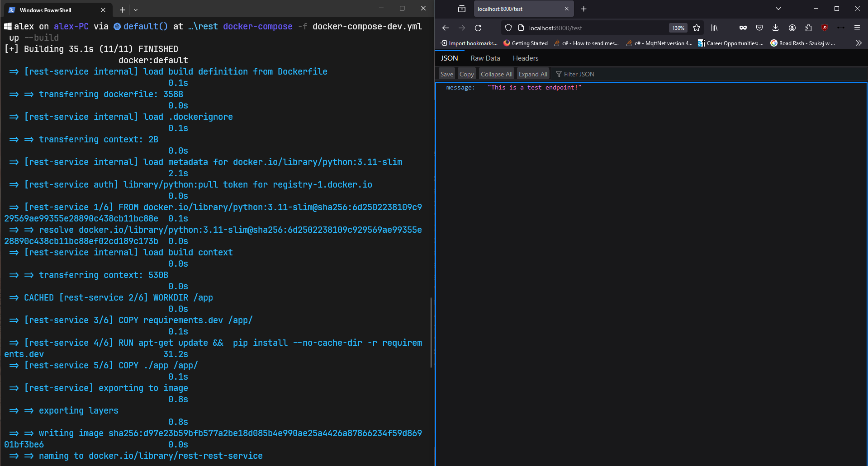List all Firefox tabs dropdown
Viewport: 868px width, 466px height.
(x=778, y=9)
